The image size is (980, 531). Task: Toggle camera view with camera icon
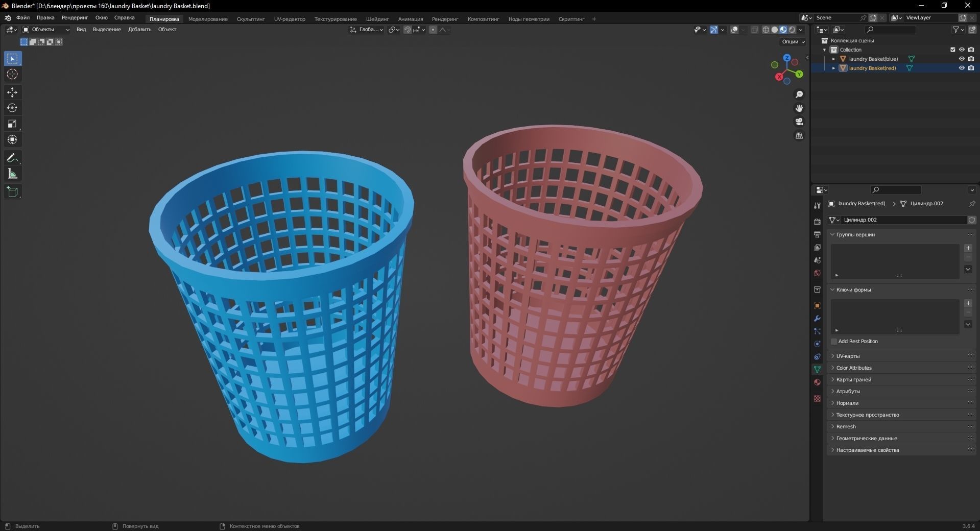click(799, 122)
